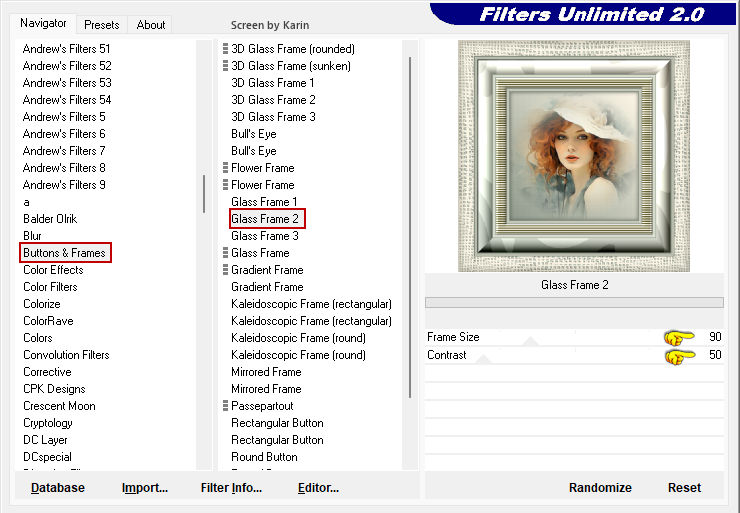Open the About tab
Image resolution: width=740 pixels, height=513 pixels.
tap(151, 25)
